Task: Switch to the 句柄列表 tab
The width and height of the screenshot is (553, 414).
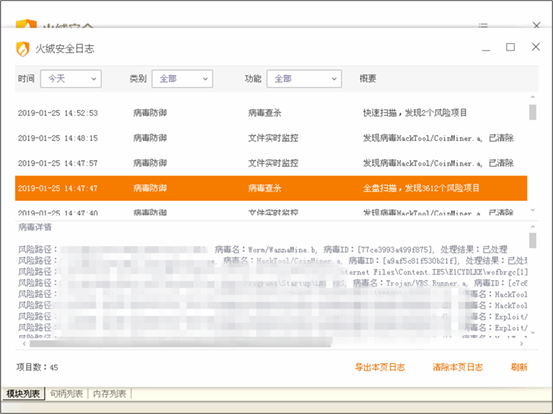Action: point(66,394)
